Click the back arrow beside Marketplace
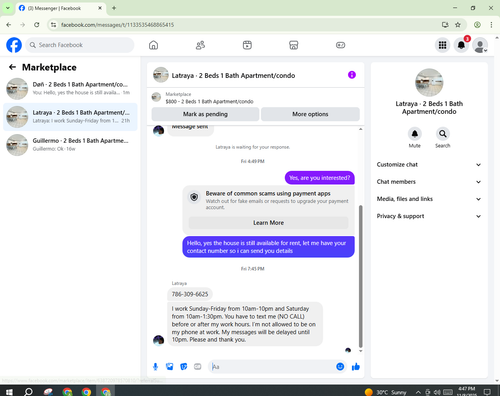 coord(12,67)
